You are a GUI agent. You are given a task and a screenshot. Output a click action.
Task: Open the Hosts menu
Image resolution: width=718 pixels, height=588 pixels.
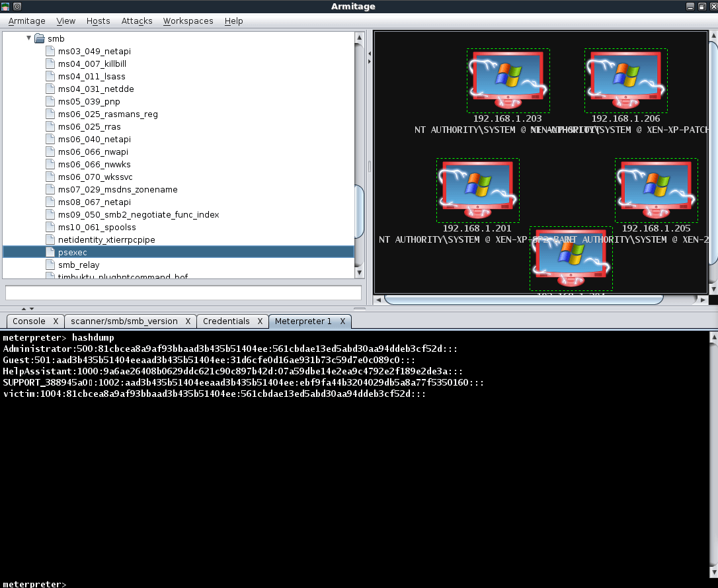pyautogui.click(x=99, y=21)
